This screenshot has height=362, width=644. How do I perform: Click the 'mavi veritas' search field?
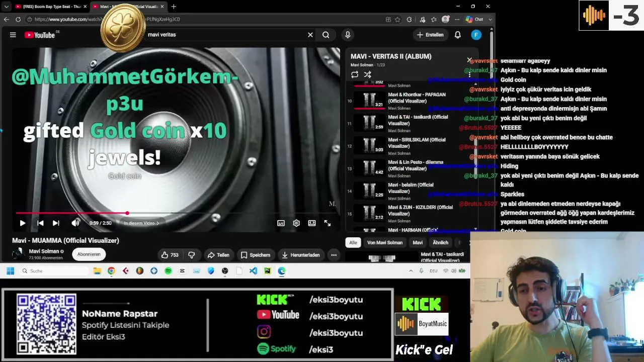point(226,35)
